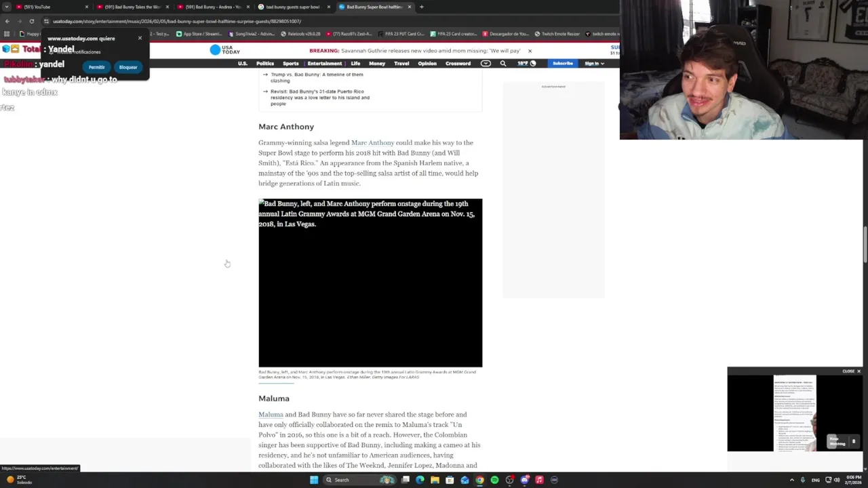Viewport: 868px width, 488px height.
Task: Expand more sections in the navigation bar
Action: [x=486, y=64]
